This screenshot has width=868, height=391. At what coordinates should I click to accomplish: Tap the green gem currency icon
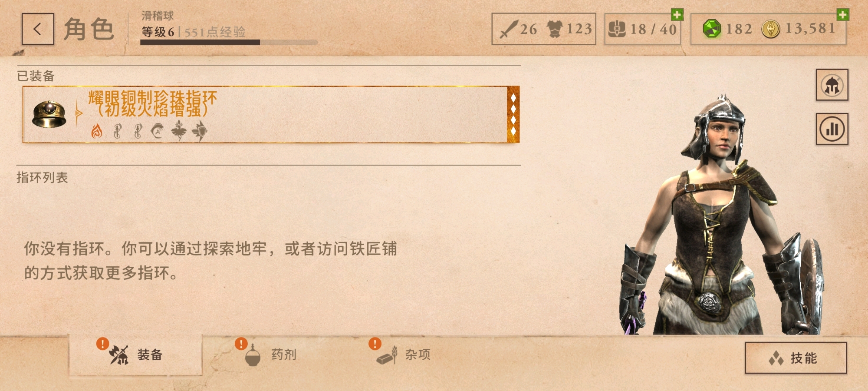point(711,29)
